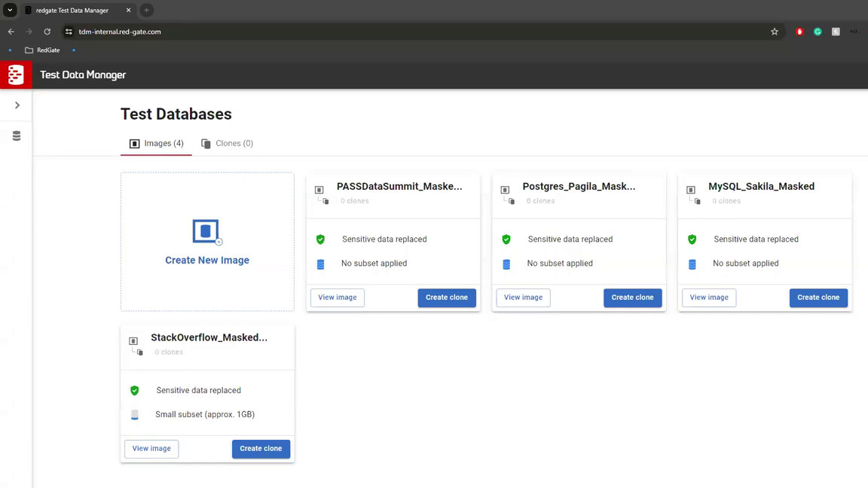Click the Create New Image icon
Image resolution: width=868 pixels, height=488 pixels.
point(207,232)
